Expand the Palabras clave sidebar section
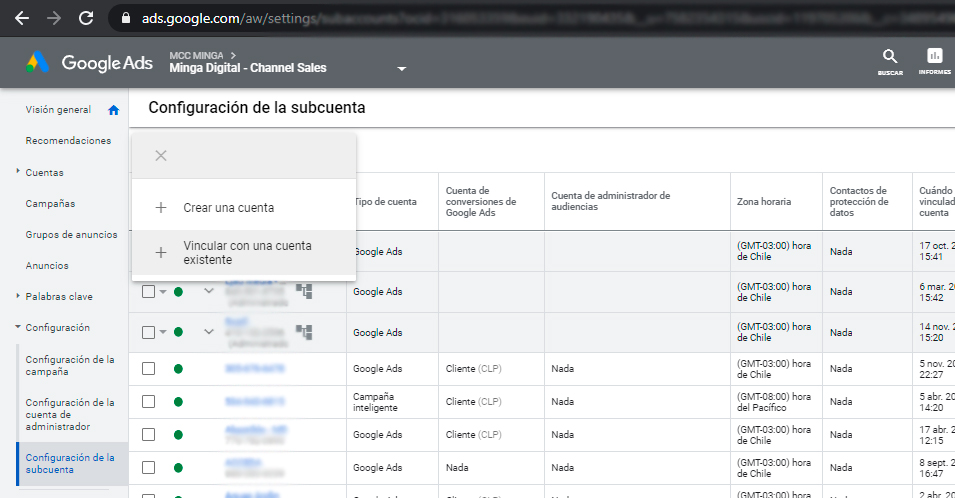 click(x=18, y=296)
